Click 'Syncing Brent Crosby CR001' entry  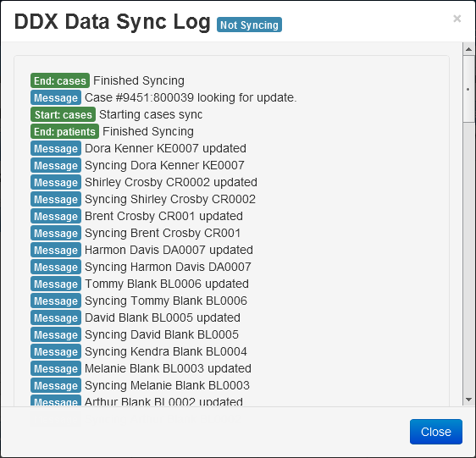coord(163,233)
